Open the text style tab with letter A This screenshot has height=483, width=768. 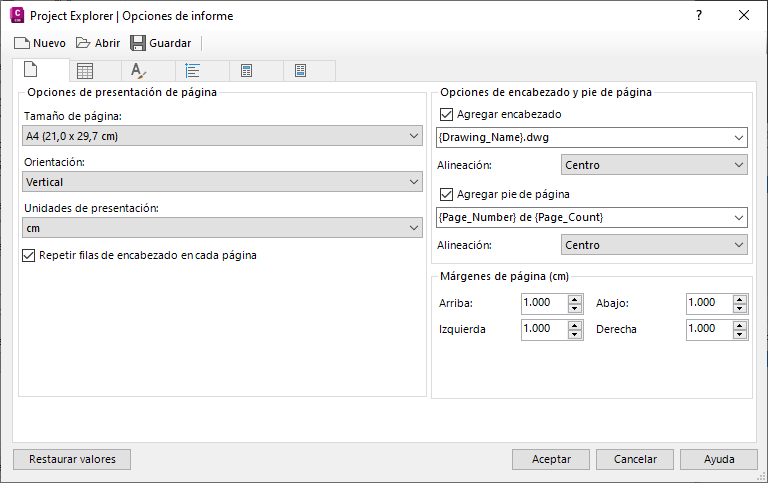139,71
